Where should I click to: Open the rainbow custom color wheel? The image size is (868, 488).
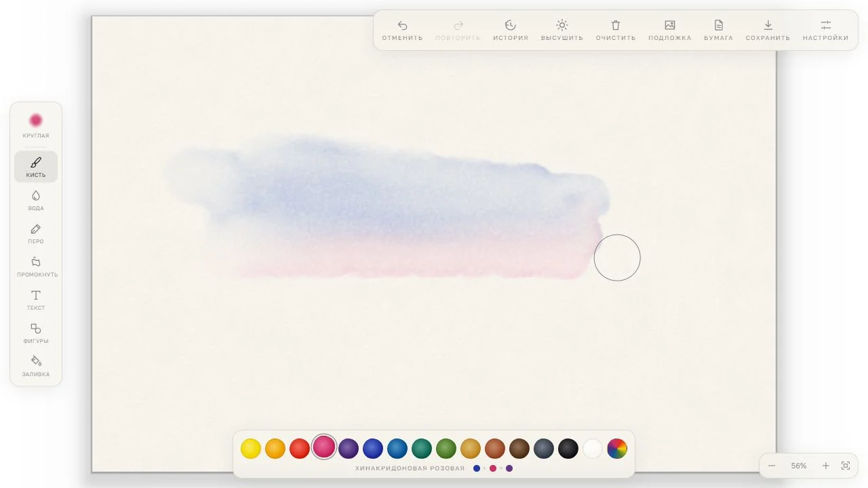(x=617, y=449)
